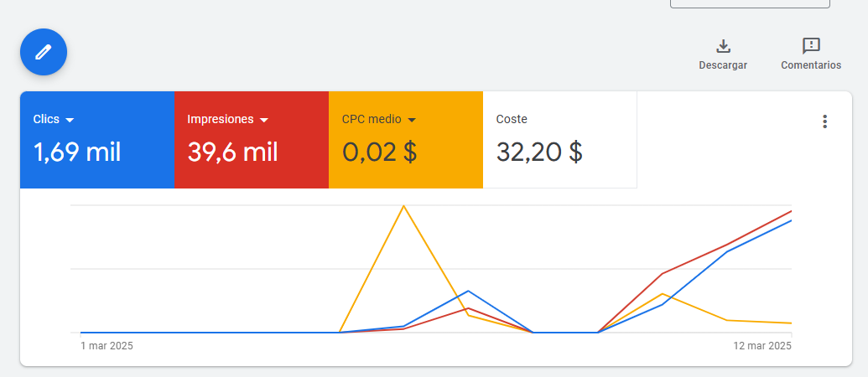Click the blue pencil edit button
868x377 pixels.
pos(43,53)
